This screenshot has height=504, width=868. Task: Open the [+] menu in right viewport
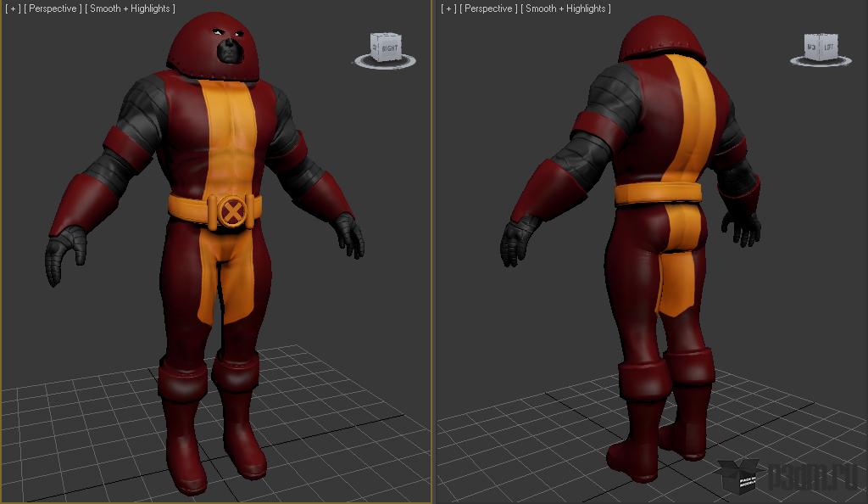pyautogui.click(x=448, y=8)
